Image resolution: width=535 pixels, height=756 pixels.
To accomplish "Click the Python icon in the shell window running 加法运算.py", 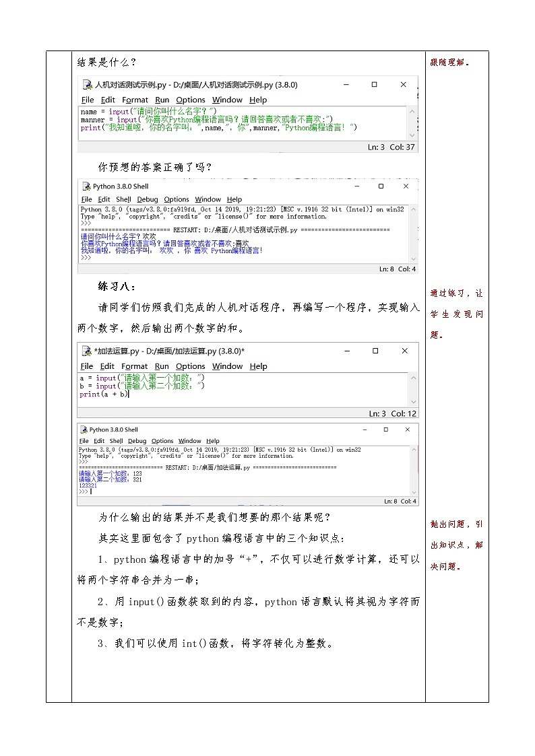I will (84, 429).
